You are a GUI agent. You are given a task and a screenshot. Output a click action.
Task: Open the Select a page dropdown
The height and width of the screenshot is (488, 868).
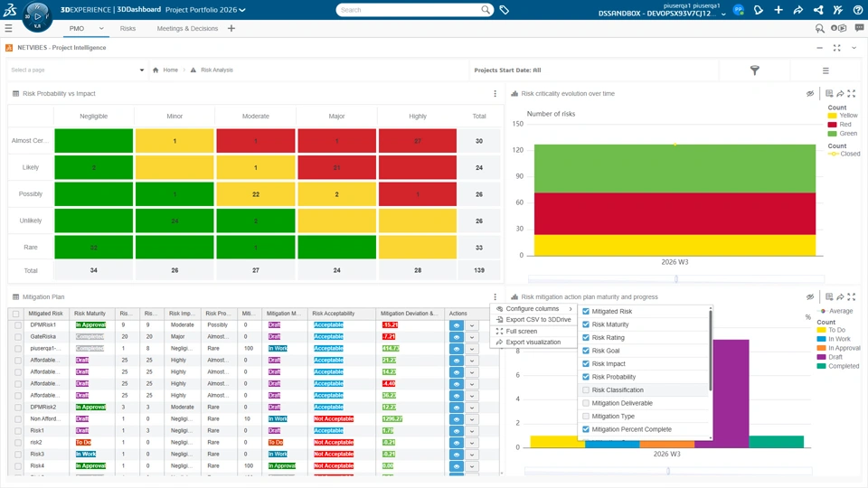[78, 70]
